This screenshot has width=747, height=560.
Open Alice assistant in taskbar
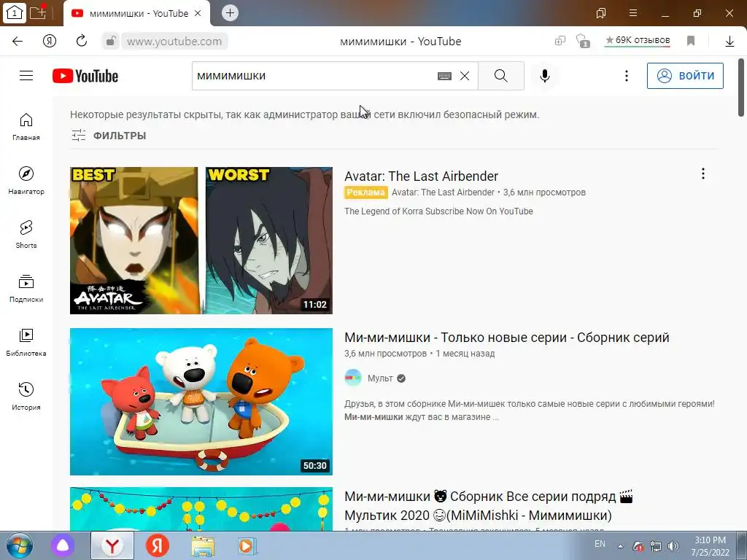[63, 545]
